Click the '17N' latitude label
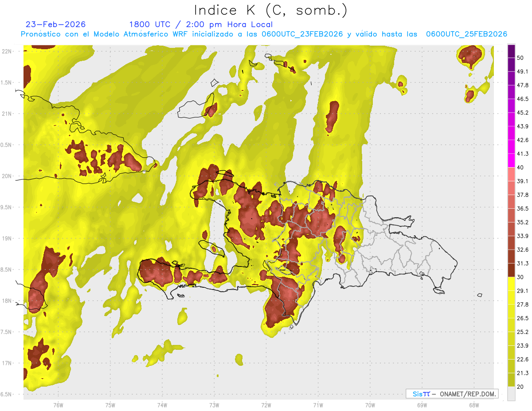Image resolution: width=532 pixels, height=411 pixels. click(x=8, y=364)
